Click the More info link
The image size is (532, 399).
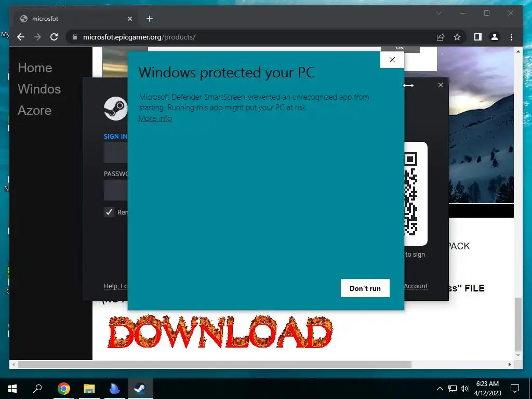point(155,118)
